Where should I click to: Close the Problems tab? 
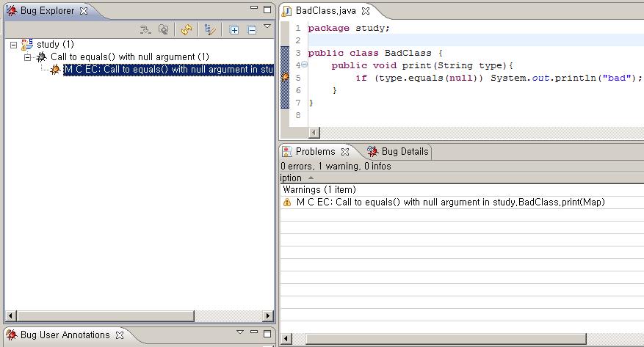(345, 152)
